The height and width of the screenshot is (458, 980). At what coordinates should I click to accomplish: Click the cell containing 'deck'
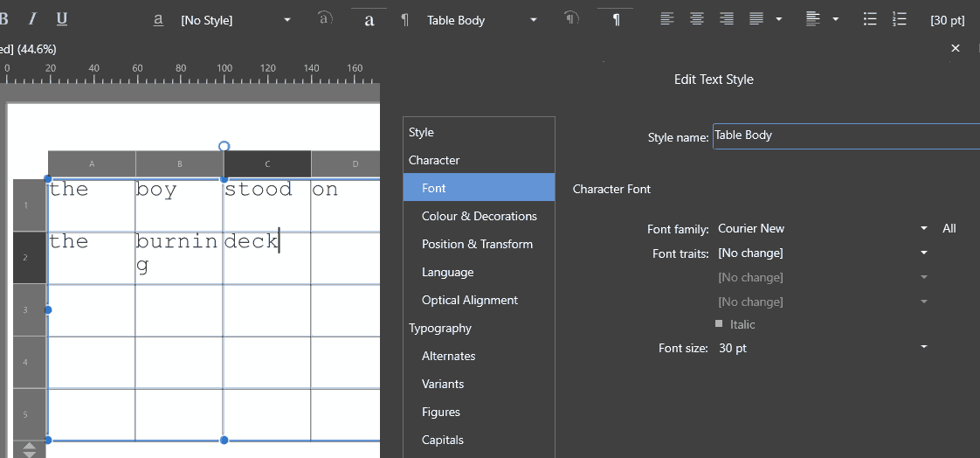pos(267,258)
